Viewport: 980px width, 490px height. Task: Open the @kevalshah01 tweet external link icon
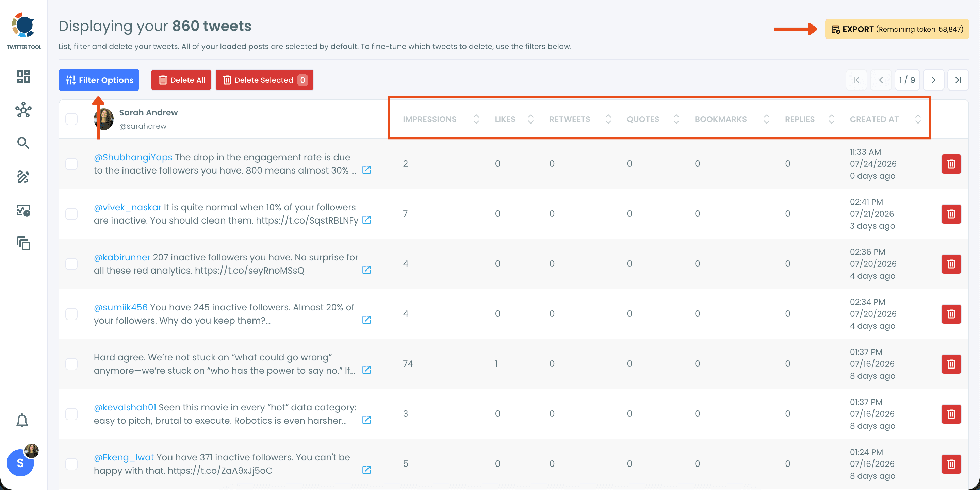point(366,420)
